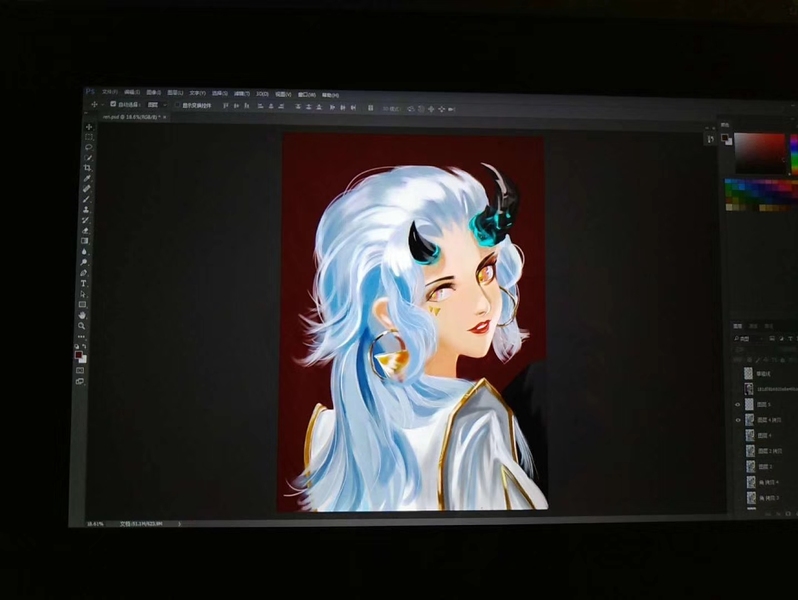Select the Move tool in the toolbox
Screen dimensions: 798x600
tap(89, 127)
